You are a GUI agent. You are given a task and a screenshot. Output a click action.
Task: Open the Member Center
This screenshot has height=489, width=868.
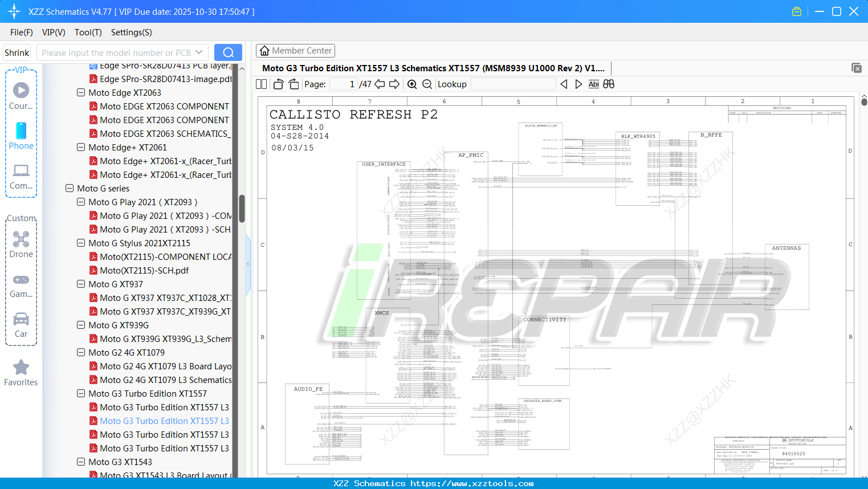coord(295,50)
